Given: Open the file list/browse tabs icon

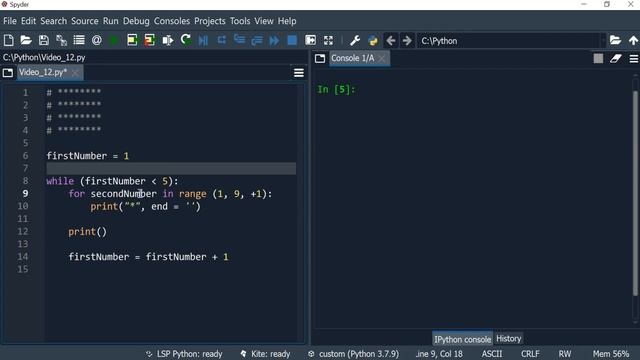Looking at the screenshot, I should 79,40.
